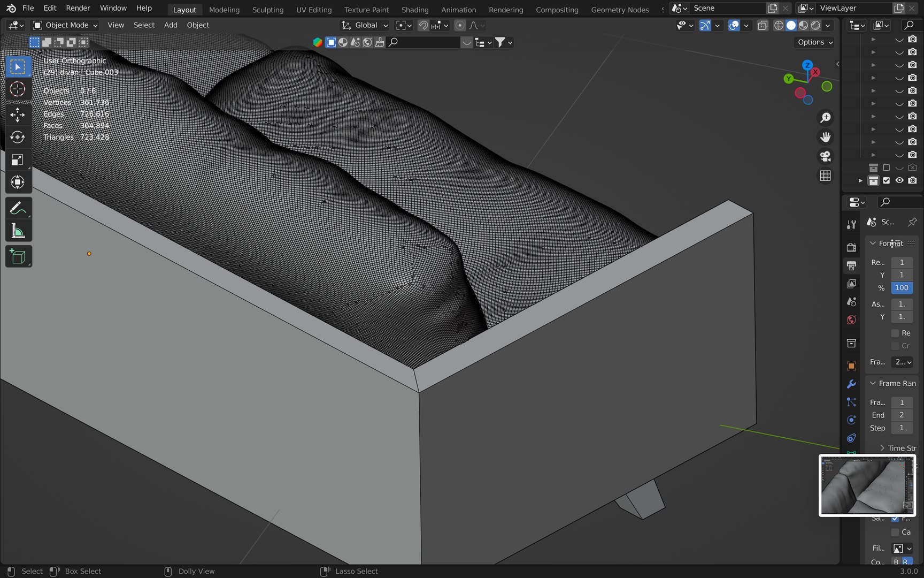Viewport: 924px width, 578px height.
Task: Open the Modifier properties wrench tab
Action: click(852, 384)
